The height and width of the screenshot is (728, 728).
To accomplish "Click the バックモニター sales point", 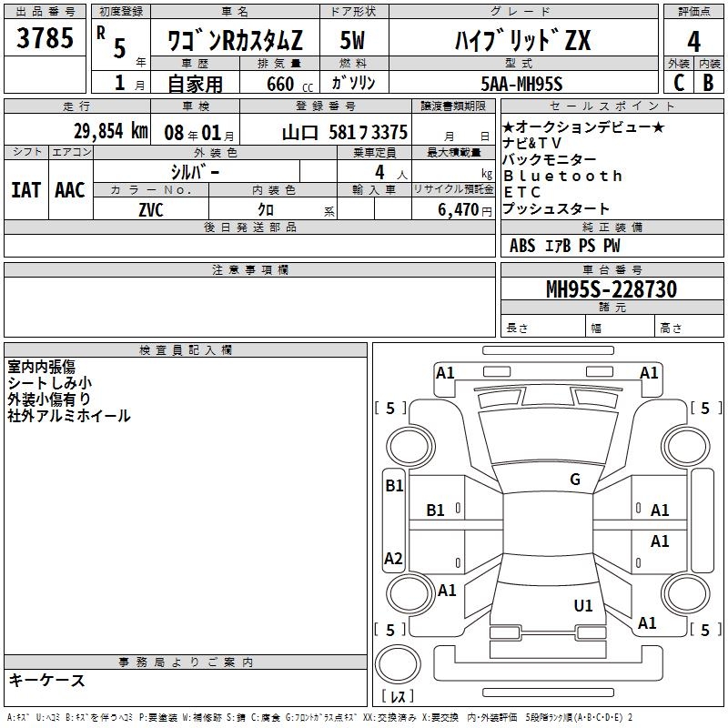I will [x=550, y=159].
